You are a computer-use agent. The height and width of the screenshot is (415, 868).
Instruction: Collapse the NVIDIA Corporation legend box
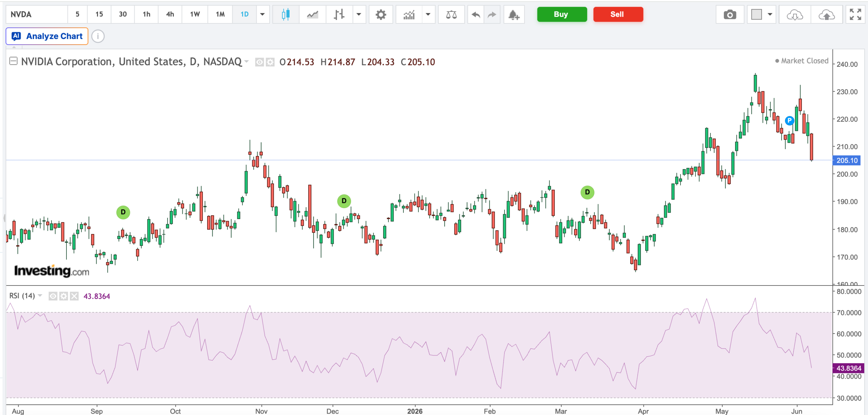pos(13,61)
